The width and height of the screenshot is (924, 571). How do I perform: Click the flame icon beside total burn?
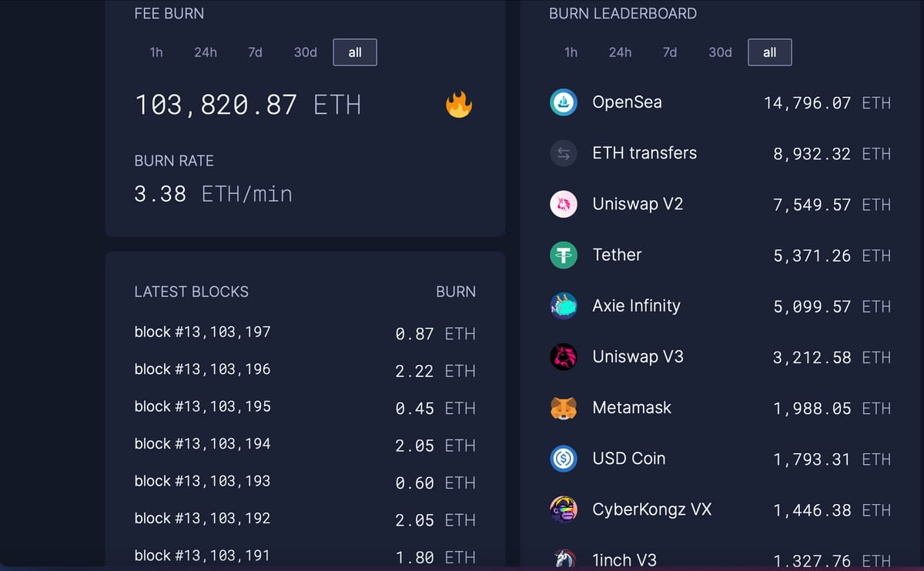459,105
